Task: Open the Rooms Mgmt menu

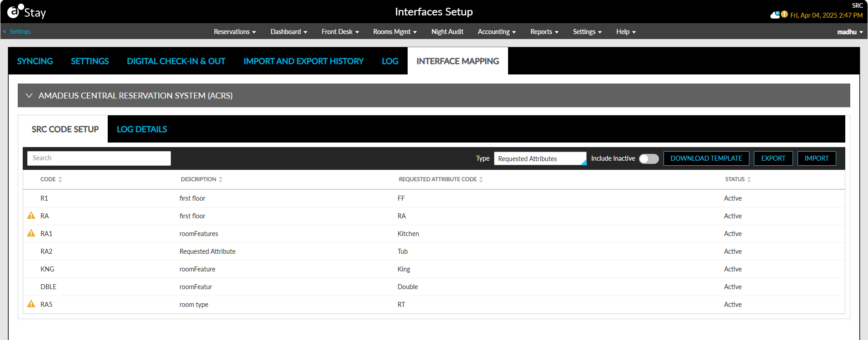Action: click(x=395, y=32)
